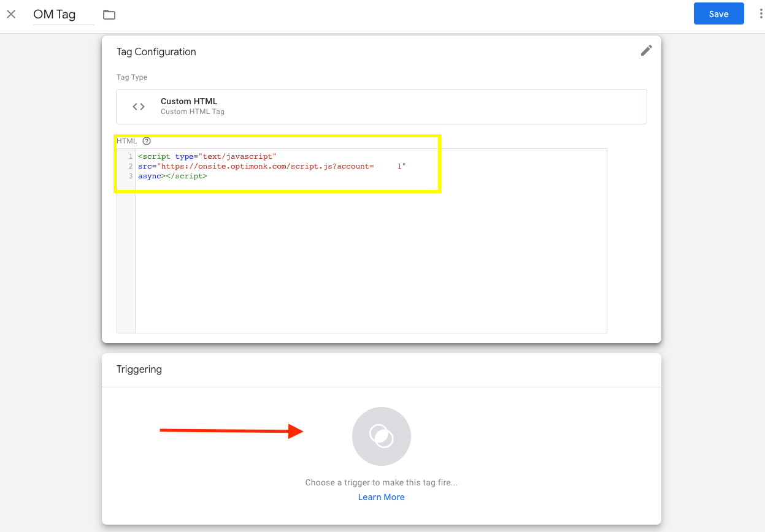Click line 1 of code with script type

(207, 157)
